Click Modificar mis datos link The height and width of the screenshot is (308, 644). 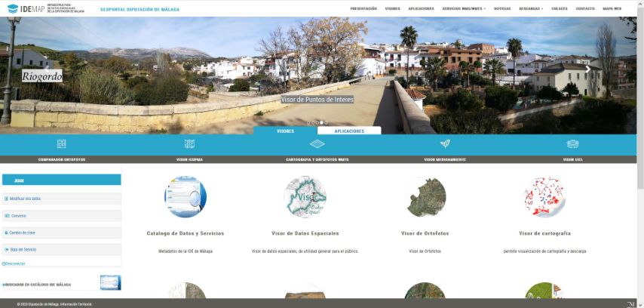[x=26, y=199]
